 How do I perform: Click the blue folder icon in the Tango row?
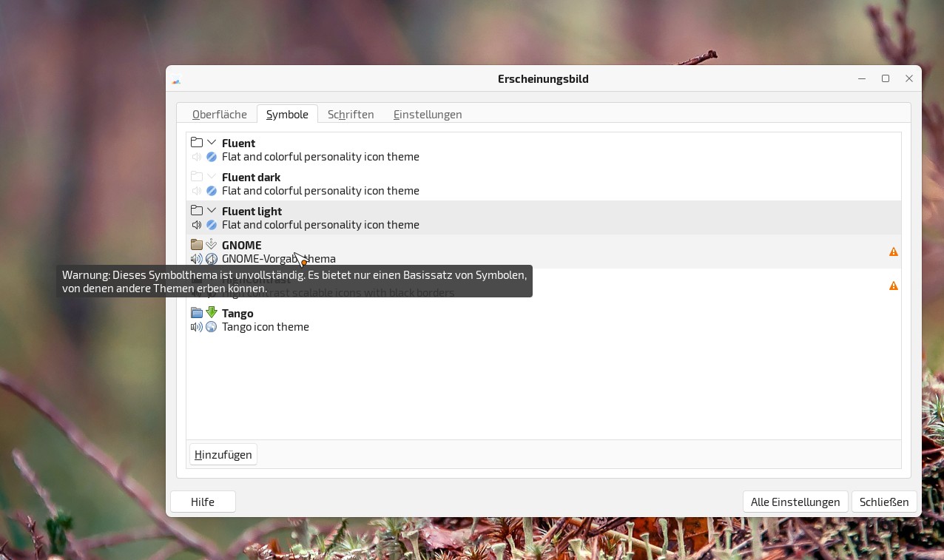point(197,312)
